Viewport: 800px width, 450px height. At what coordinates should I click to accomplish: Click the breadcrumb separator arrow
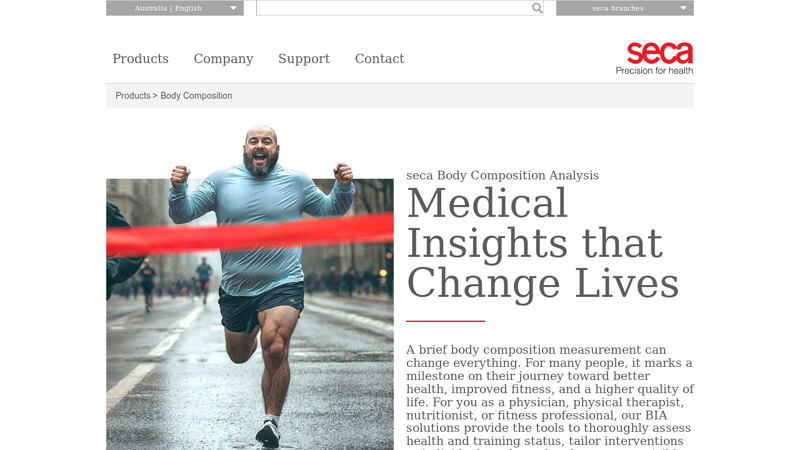[x=155, y=95]
